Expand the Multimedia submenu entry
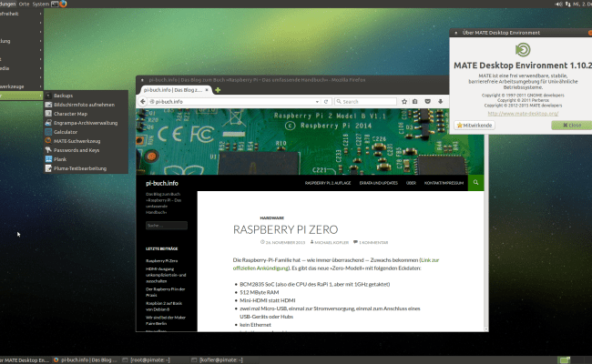The width and height of the screenshot is (592, 364). click(x=22, y=68)
